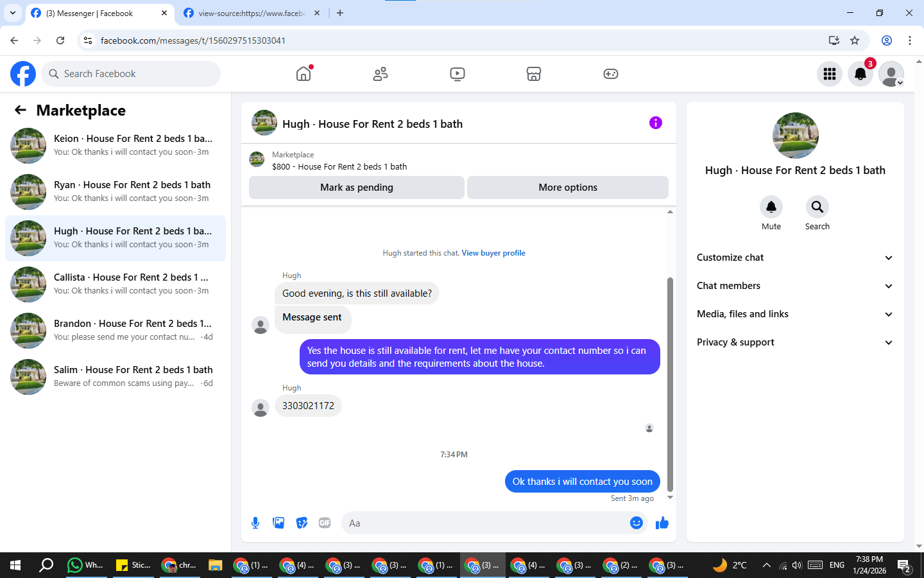Open Windows taskbar search icon
The height and width of the screenshot is (578, 924).
coord(46,565)
